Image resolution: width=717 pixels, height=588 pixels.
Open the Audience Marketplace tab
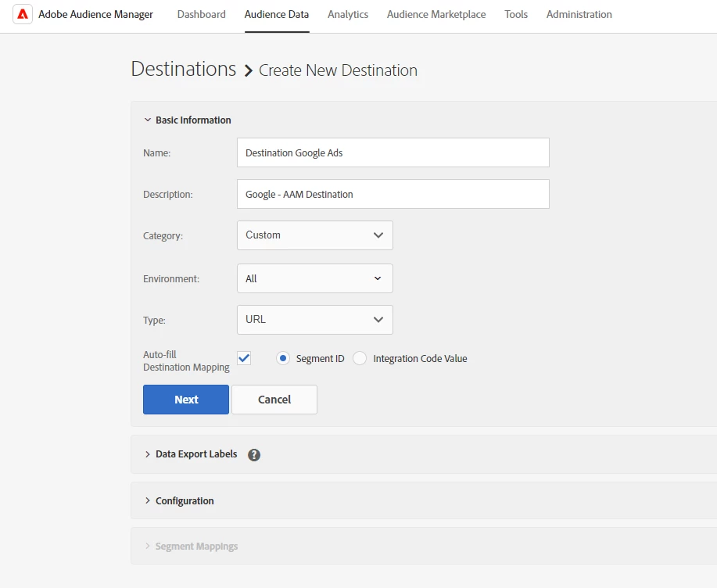point(436,14)
